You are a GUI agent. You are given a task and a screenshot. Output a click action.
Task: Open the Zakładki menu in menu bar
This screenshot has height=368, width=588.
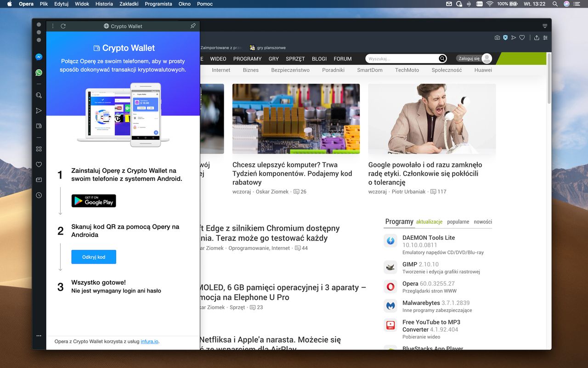pos(129,4)
